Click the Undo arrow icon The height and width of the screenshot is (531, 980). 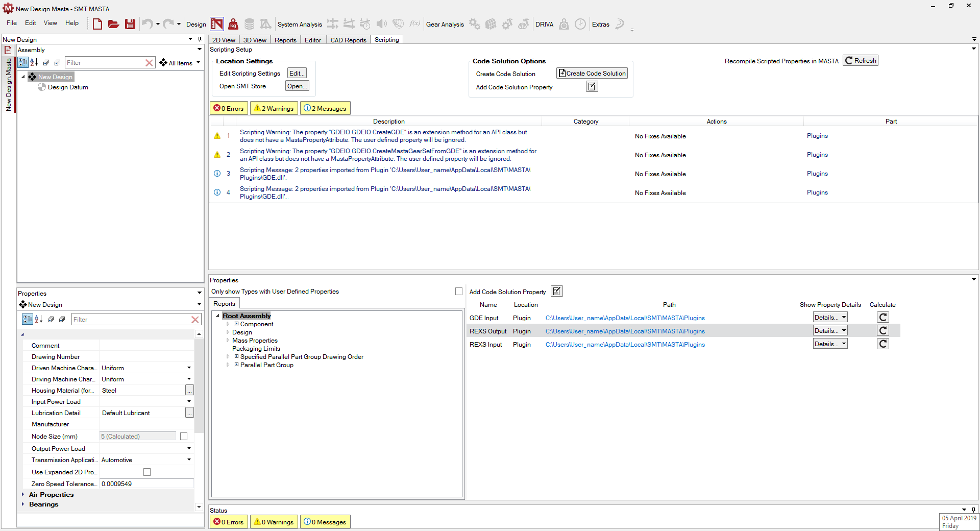click(x=147, y=24)
